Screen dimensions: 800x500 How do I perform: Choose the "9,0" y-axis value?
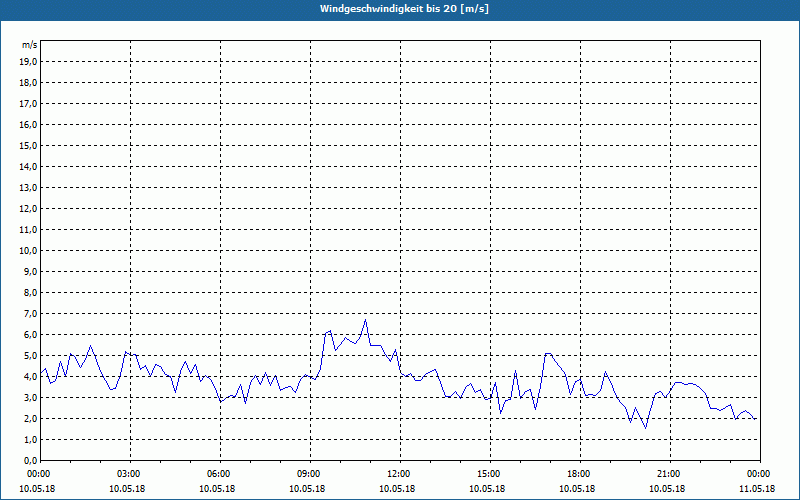30,271
